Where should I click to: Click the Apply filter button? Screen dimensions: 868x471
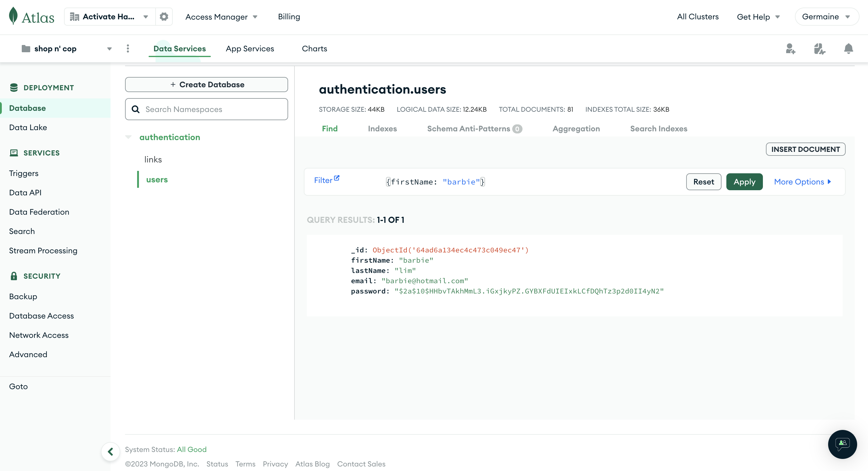(744, 181)
